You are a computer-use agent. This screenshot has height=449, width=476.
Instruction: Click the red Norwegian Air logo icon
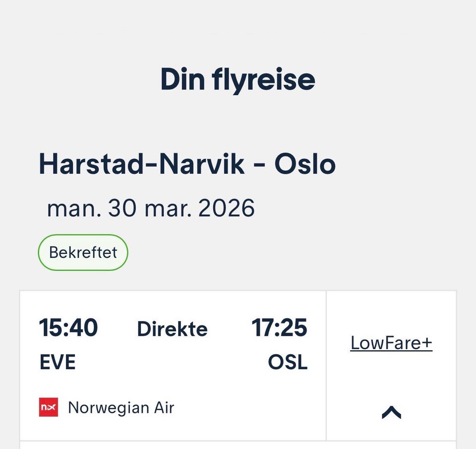pyautogui.click(x=49, y=407)
